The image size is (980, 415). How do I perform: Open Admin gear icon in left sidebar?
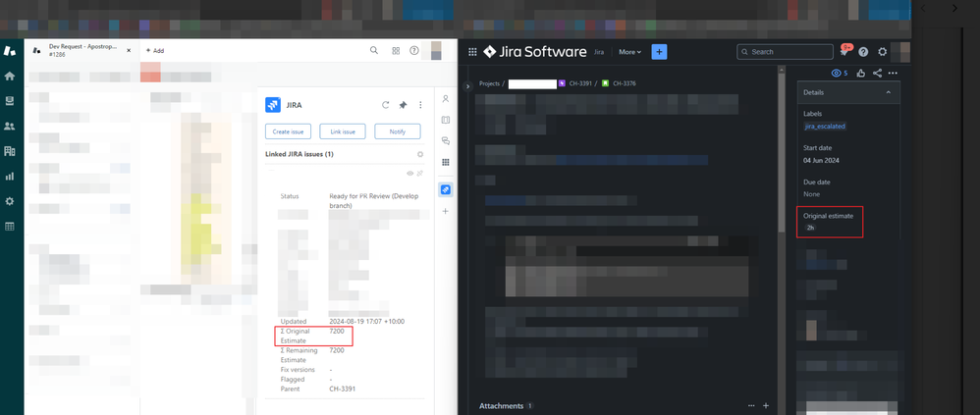tap(10, 201)
